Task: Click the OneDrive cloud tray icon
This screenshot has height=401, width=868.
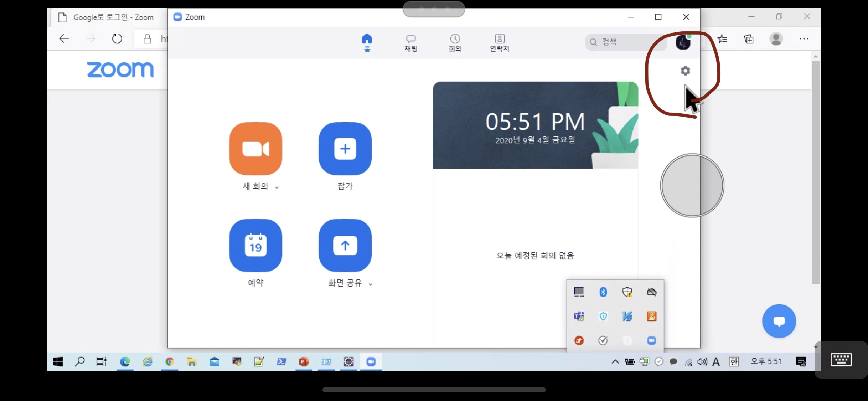Action: [651, 292]
